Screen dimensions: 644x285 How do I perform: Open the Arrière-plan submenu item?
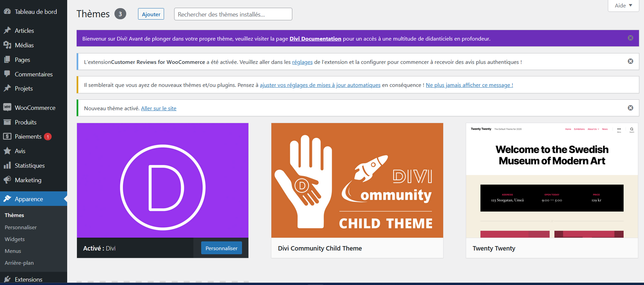click(x=19, y=263)
